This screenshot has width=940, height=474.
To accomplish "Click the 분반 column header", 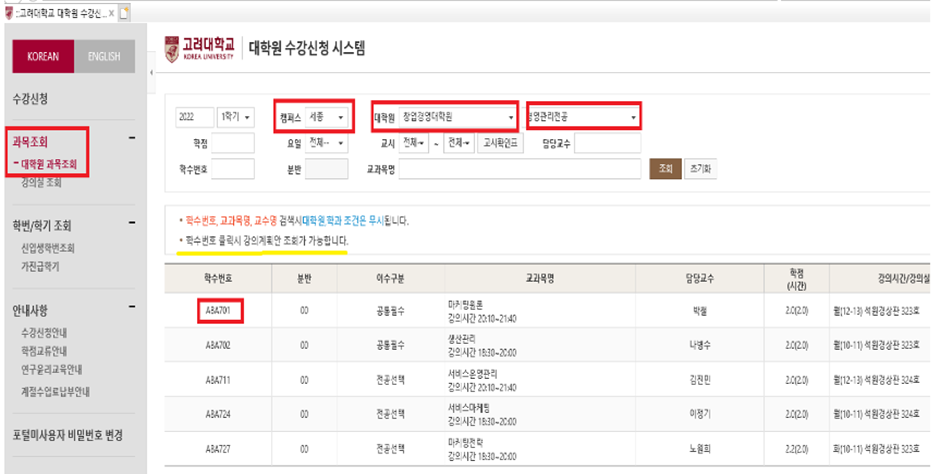I will pyautogui.click(x=304, y=279).
